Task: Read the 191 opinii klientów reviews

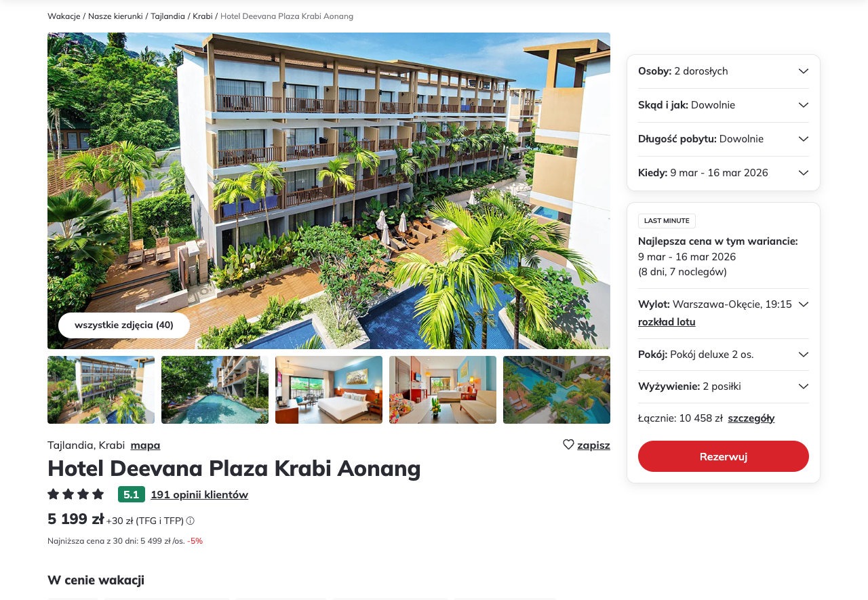Action: (x=199, y=494)
